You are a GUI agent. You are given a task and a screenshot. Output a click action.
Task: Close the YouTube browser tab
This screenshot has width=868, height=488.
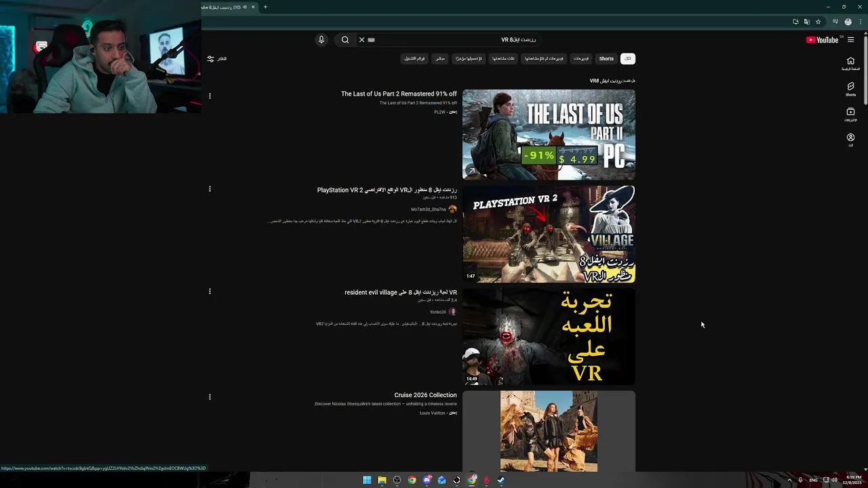coord(253,7)
